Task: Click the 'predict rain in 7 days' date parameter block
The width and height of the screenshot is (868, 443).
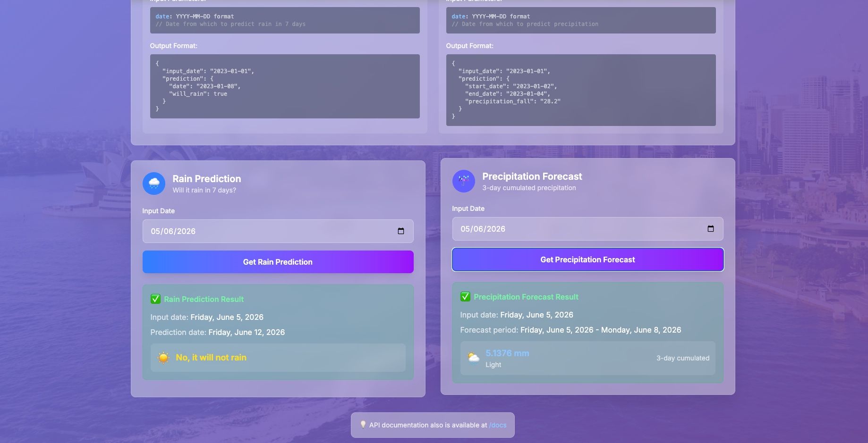Action: 285,20
